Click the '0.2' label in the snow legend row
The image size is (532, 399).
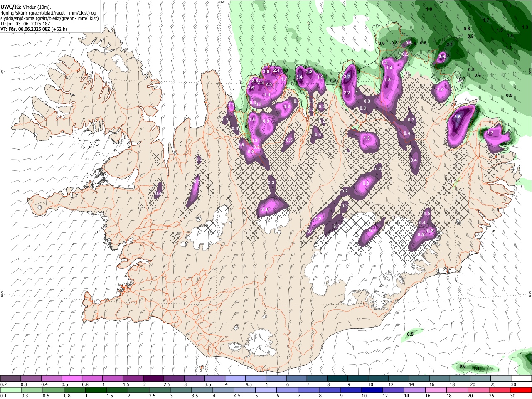[3, 384]
